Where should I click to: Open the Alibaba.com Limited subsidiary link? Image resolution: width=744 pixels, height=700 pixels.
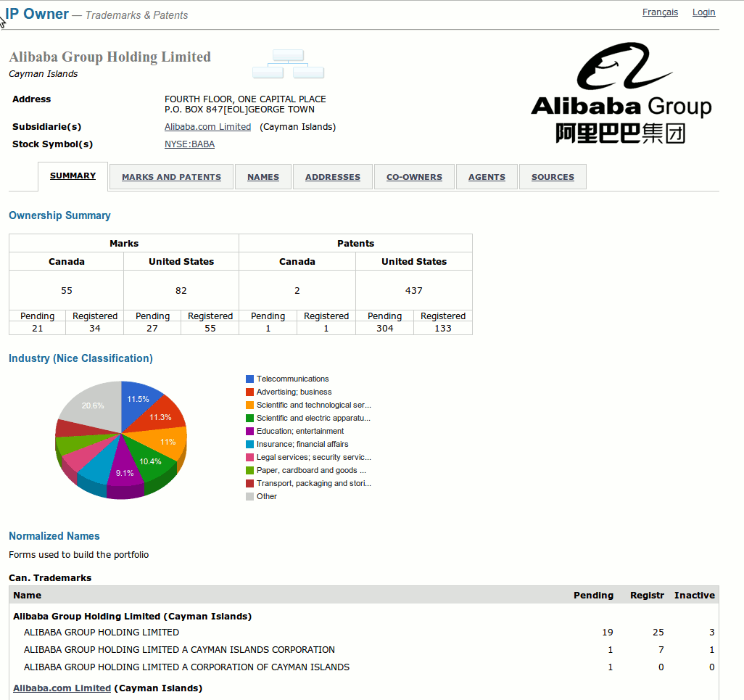207,127
